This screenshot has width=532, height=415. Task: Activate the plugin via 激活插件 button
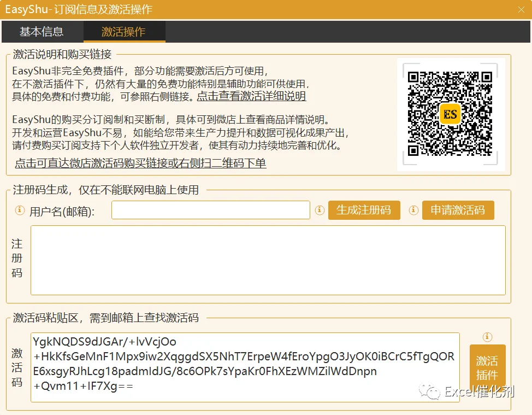coord(487,368)
